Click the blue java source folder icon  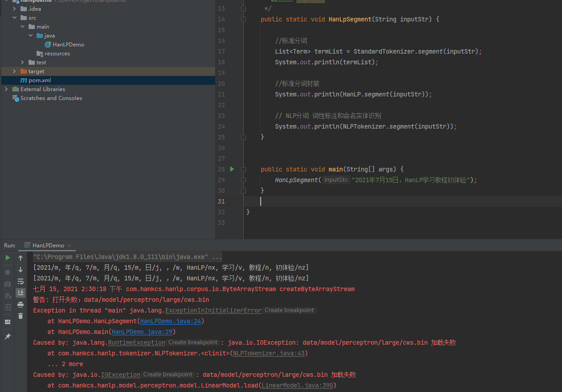click(x=40, y=36)
